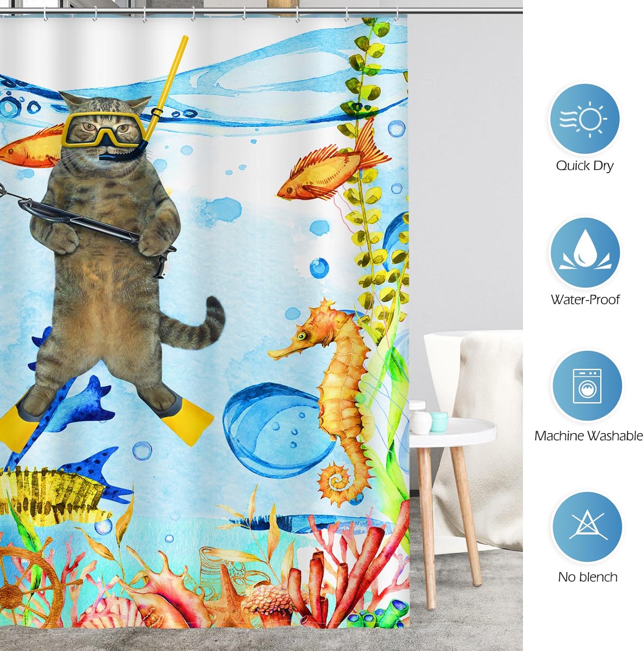644x651 pixels.
Task: Select the crossed-out triangle no bleach icon
Action: 586,526
